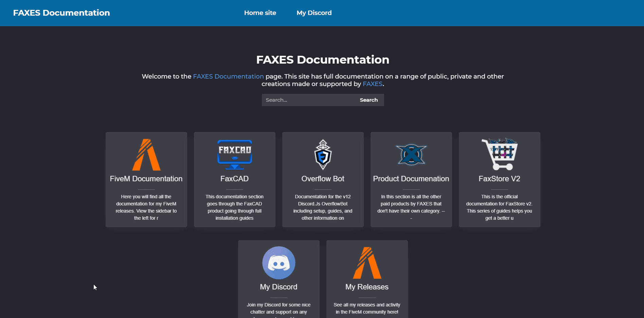
Task: Click the Product Documentation X logo
Action: point(411,154)
